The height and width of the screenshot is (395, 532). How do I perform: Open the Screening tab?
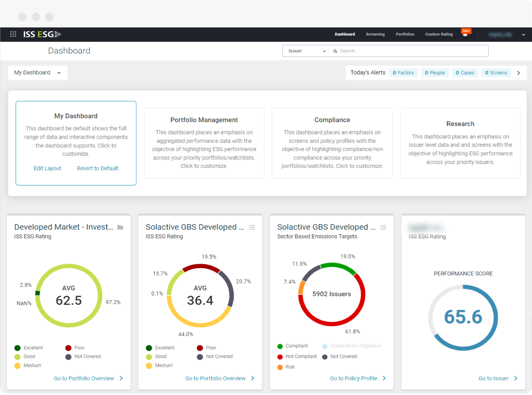pos(375,34)
